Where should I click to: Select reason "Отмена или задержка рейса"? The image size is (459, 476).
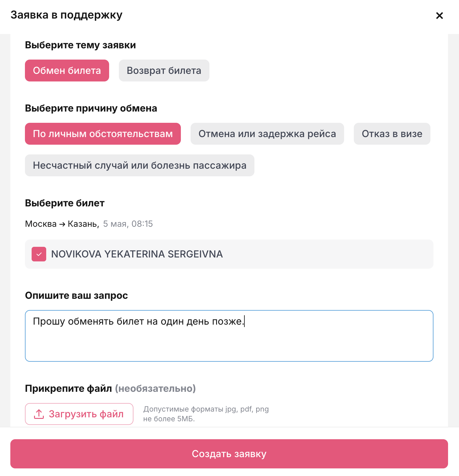(x=267, y=134)
